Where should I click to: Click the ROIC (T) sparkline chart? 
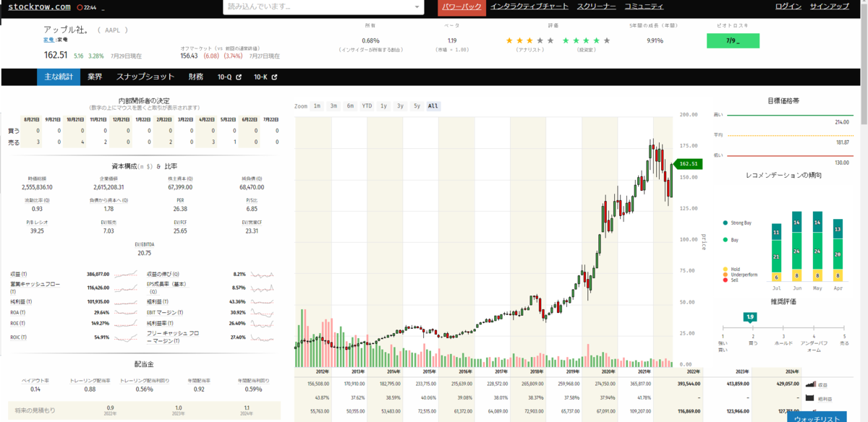[x=126, y=337]
